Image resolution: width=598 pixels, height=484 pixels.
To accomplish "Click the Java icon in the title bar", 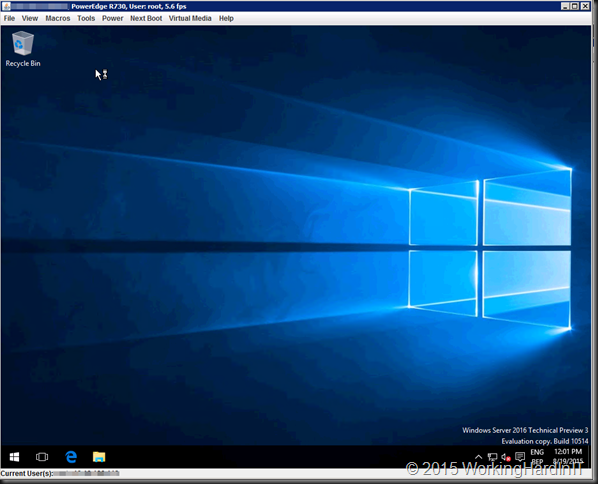I will pos(6,6).
